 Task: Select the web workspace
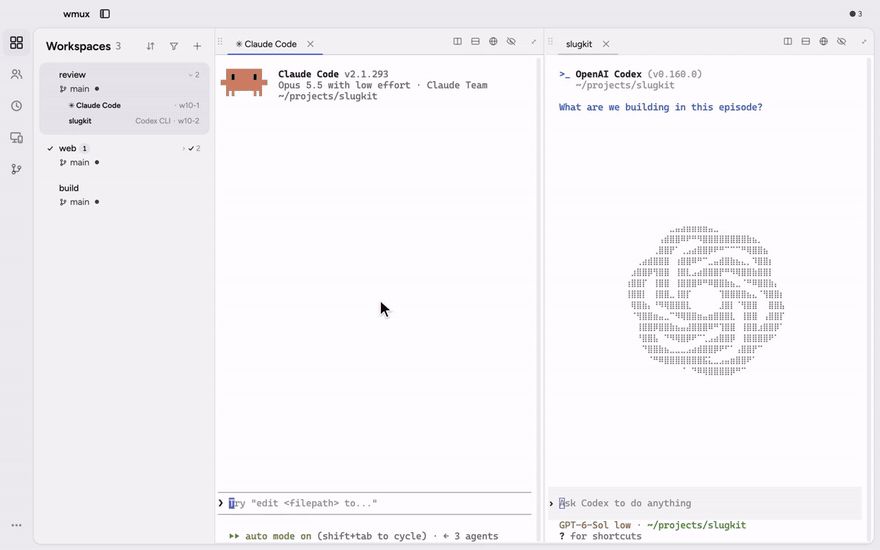click(x=67, y=148)
